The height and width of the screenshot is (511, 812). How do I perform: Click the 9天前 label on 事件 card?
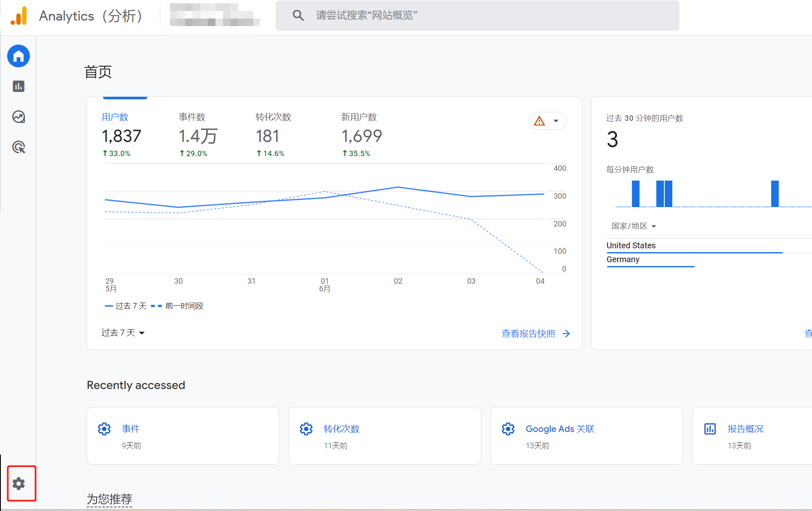[x=131, y=445]
